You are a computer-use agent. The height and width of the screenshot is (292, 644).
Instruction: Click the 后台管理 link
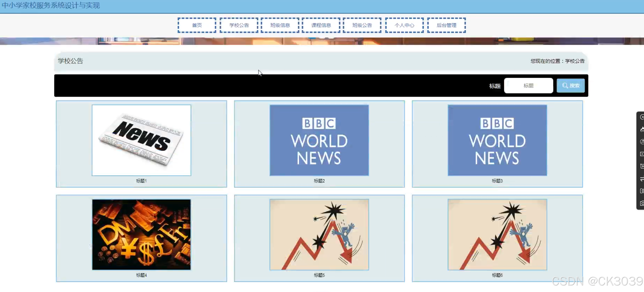pos(446,25)
